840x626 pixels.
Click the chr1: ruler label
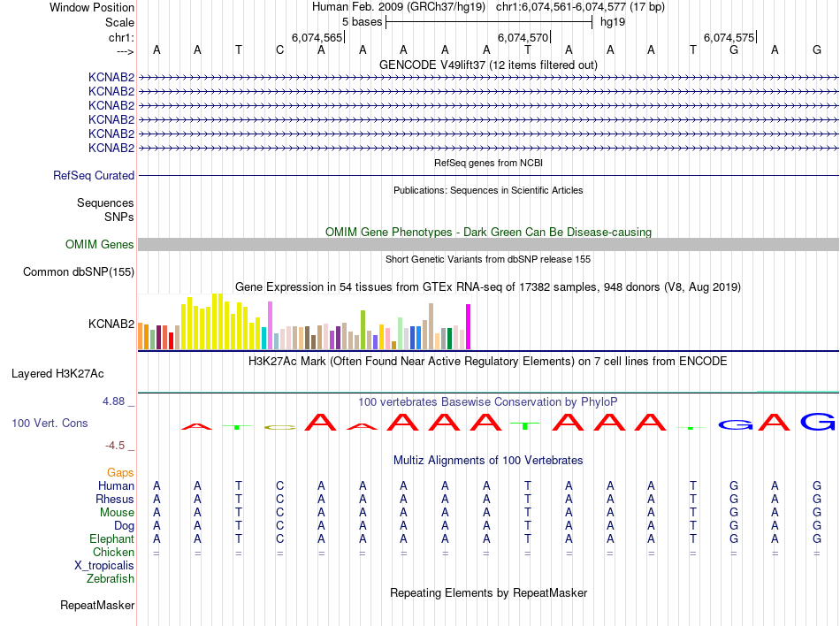(x=121, y=37)
